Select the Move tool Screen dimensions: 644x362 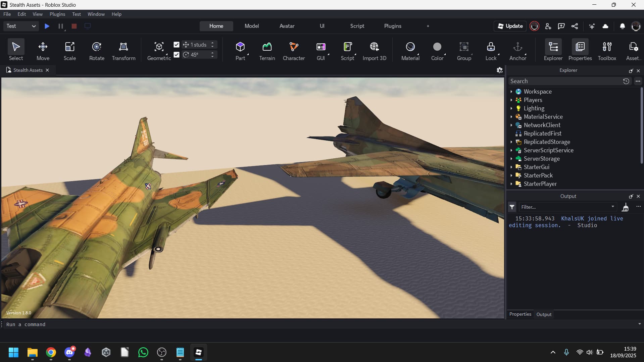(43, 50)
